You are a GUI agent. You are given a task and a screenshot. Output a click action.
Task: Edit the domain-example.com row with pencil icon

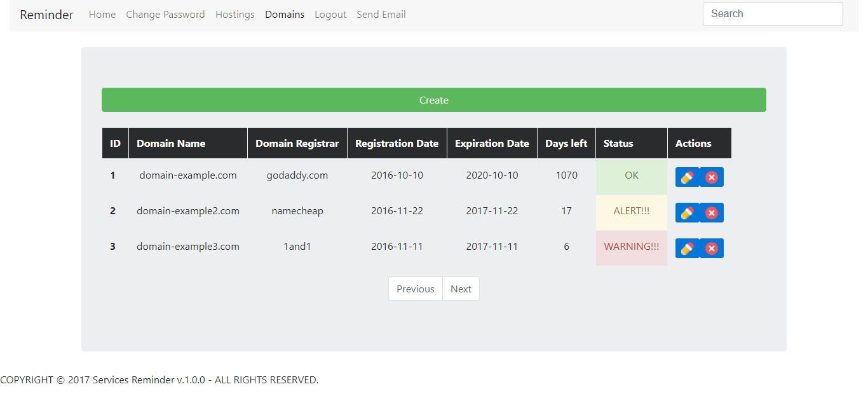click(687, 177)
